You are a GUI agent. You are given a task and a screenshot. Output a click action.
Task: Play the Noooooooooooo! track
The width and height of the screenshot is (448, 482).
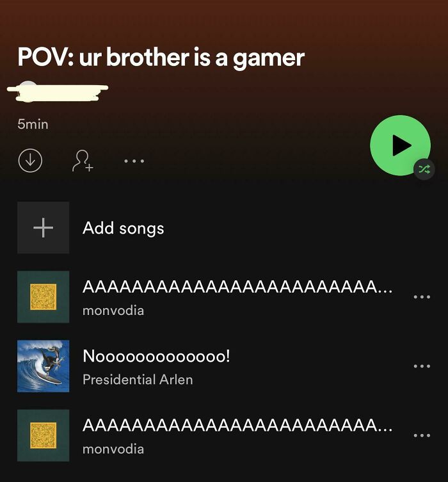[156, 357]
